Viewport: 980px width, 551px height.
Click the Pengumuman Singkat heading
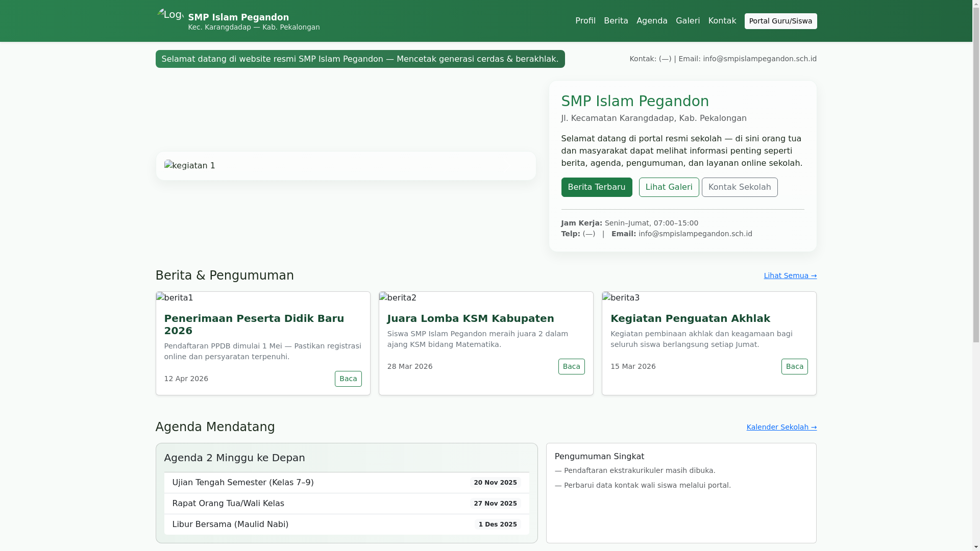(599, 457)
